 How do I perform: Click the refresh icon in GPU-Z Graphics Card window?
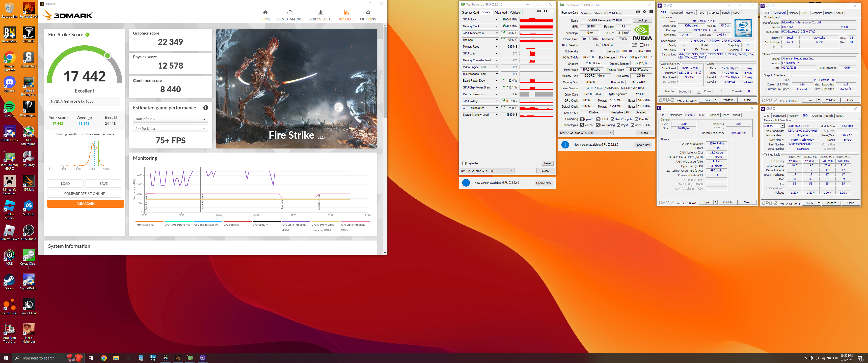pos(645,12)
